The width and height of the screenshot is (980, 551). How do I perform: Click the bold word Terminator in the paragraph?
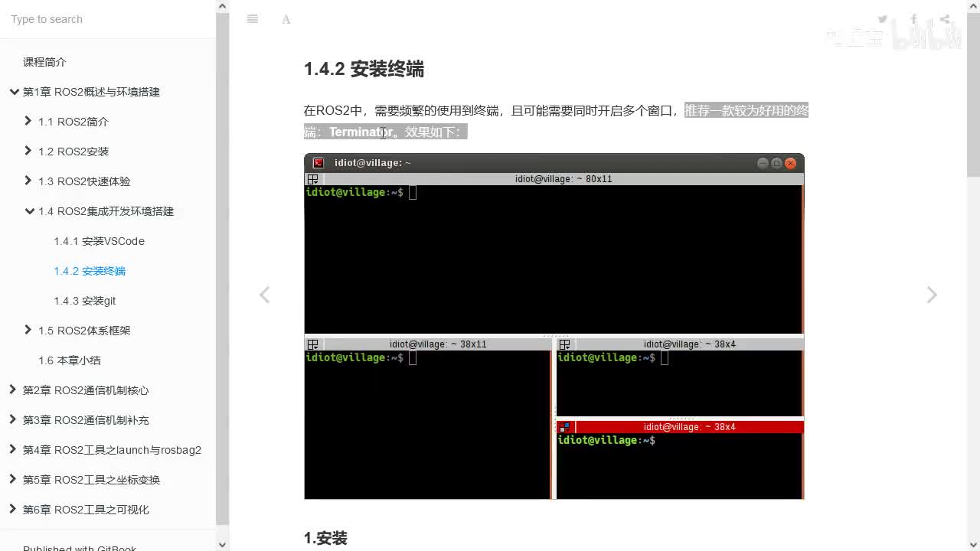tap(361, 132)
